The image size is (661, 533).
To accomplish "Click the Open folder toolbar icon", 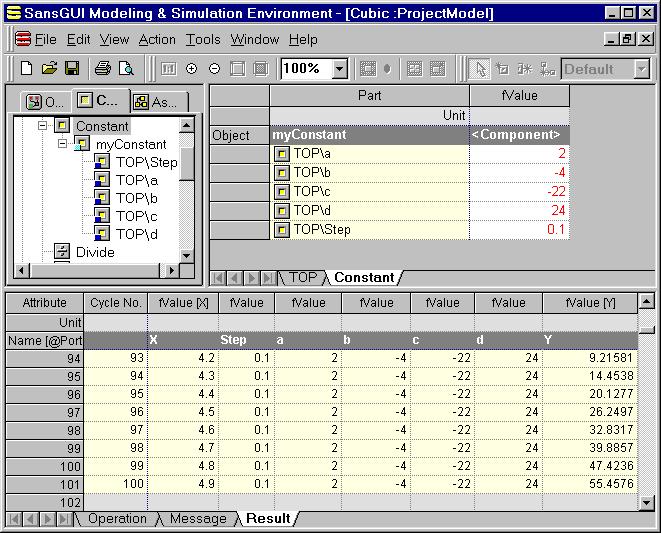I will point(49,68).
